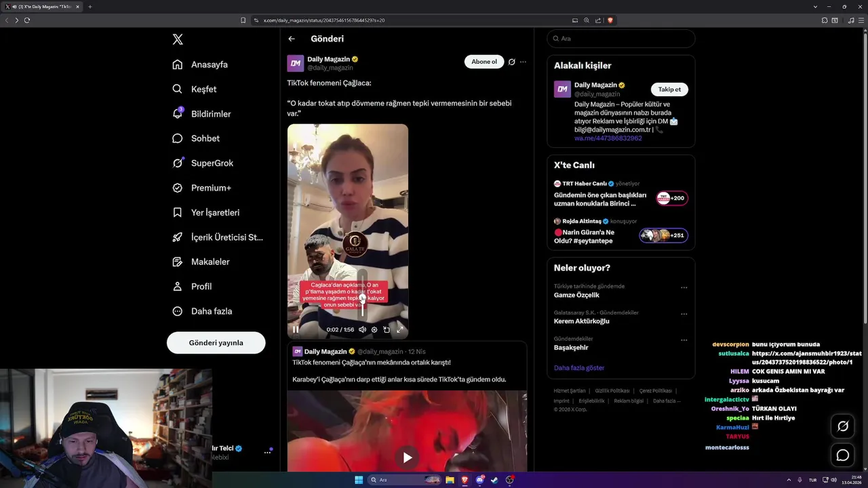Viewport: 868px width, 488px height.
Task: Open Windows Start menu
Action: (359, 480)
